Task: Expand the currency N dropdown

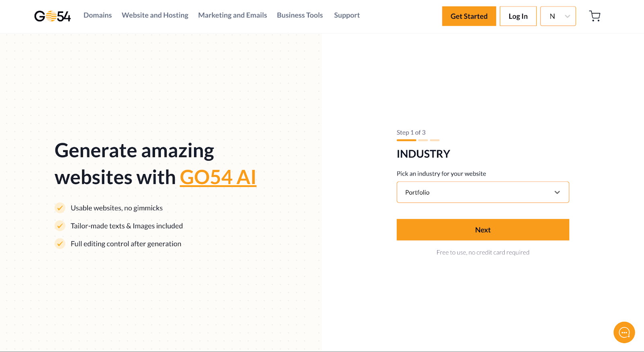Action: [x=558, y=16]
